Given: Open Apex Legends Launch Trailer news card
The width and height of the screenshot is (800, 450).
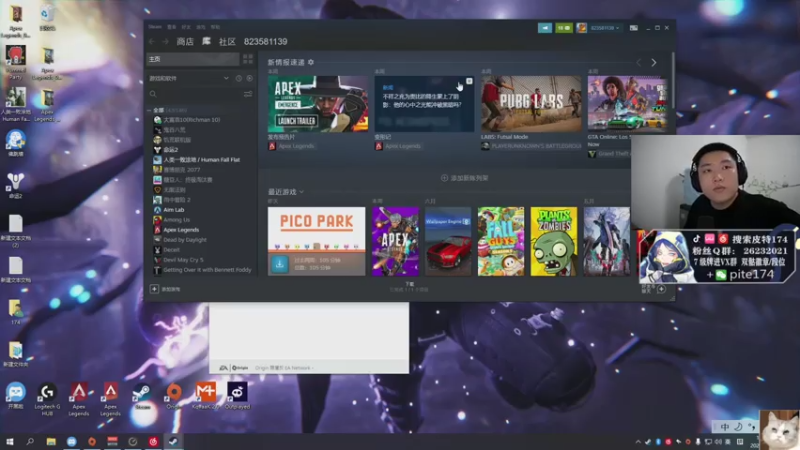Looking at the screenshot, I should point(317,104).
